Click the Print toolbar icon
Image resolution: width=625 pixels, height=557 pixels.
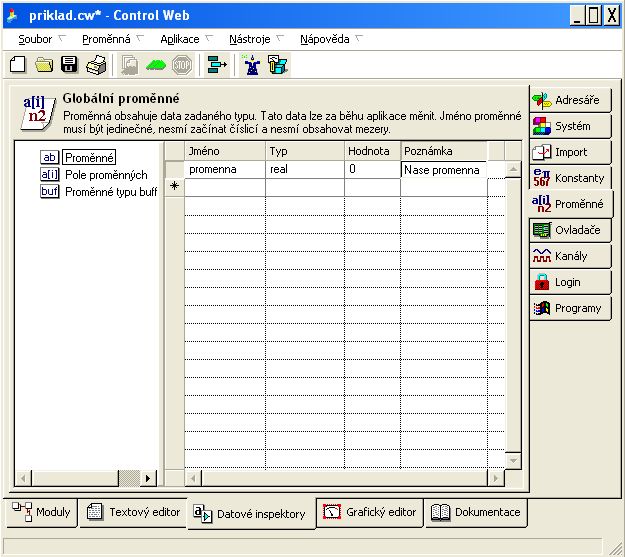[96, 65]
